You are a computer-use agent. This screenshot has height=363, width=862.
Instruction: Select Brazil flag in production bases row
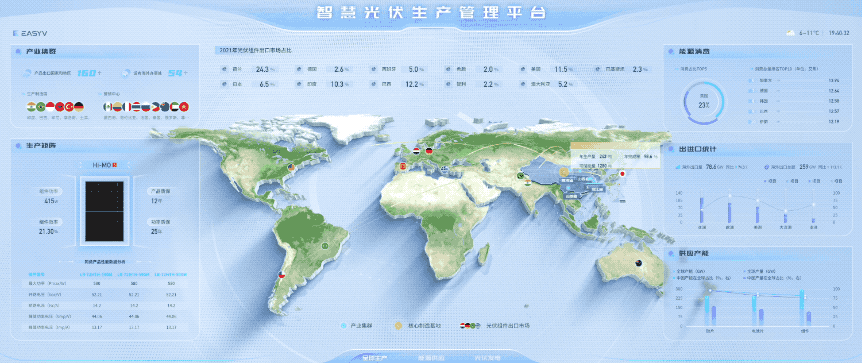41,107
